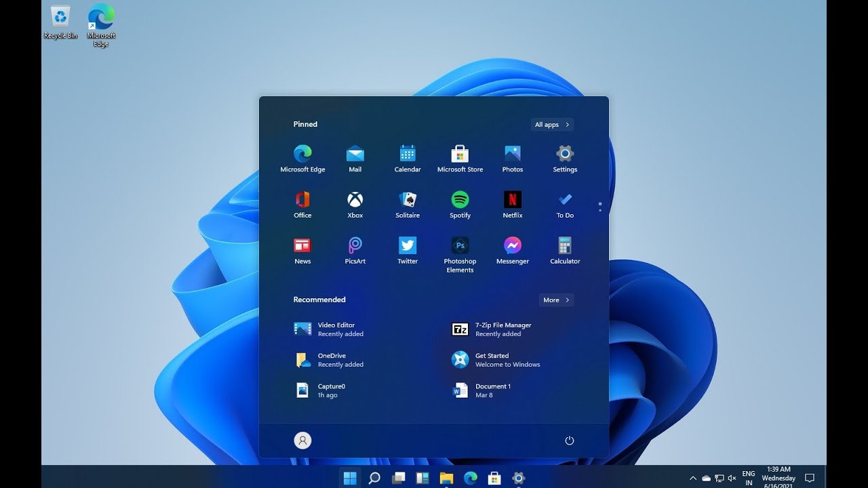Screen dimensions: 868x488
Task: Start the Solitaire game
Action: point(408,205)
